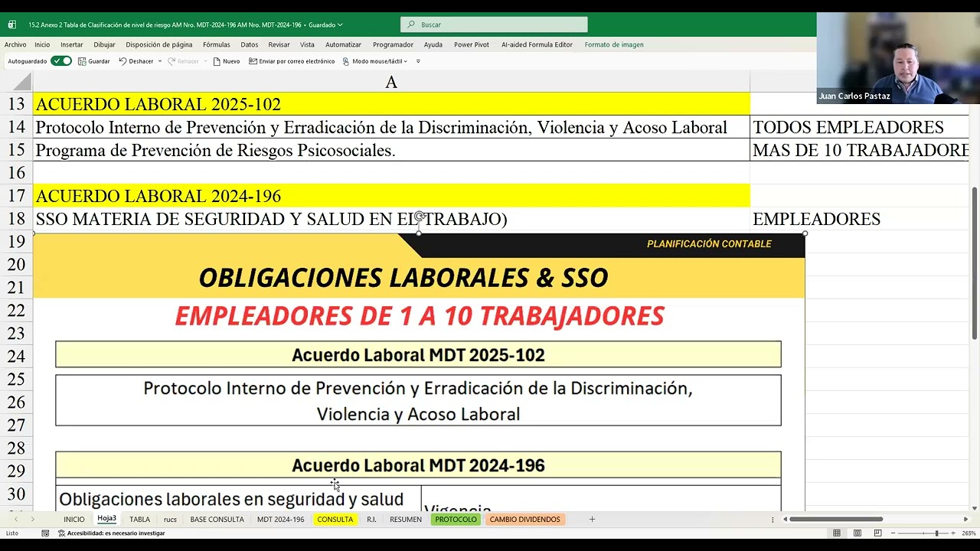
Task: Click Accesibilidad: es necesario investigar
Action: [111, 533]
